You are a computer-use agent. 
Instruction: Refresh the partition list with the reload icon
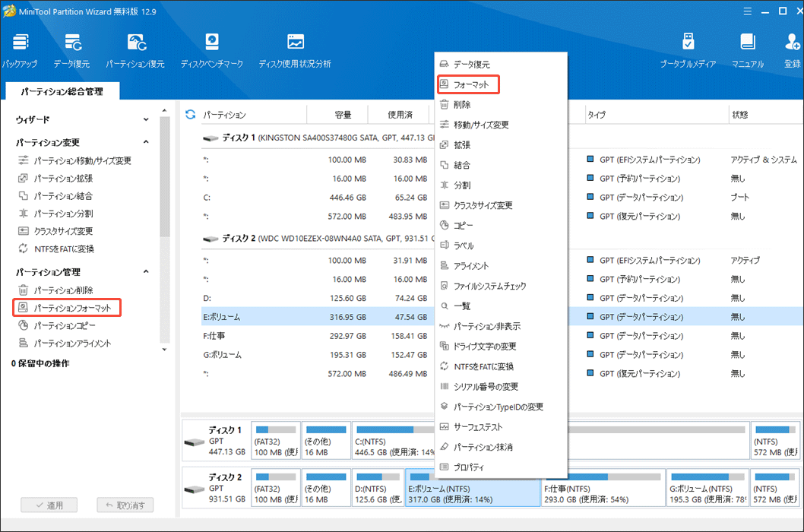190,115
